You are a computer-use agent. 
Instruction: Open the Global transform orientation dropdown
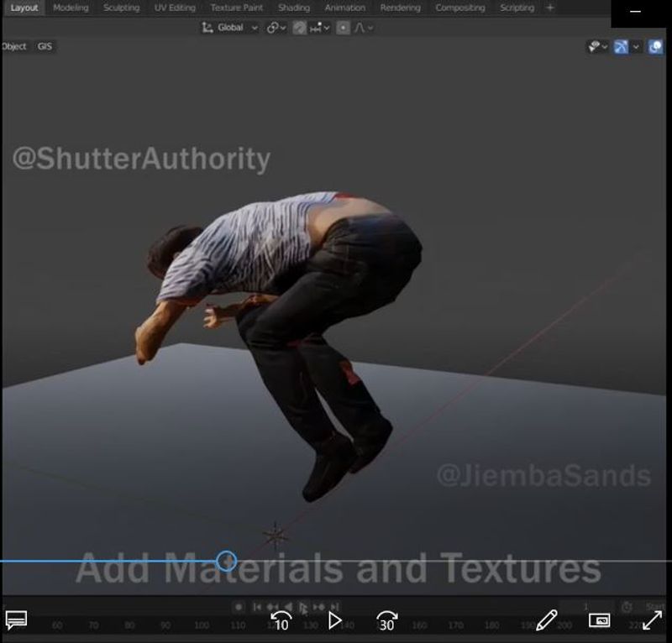tap(229, 28)
